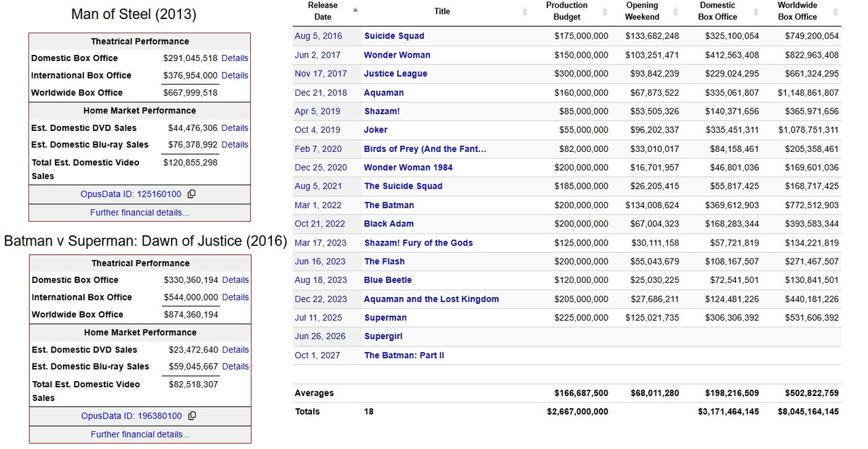Open the Aquaman title link
This screenshot has height=449, width=868.
(x=384, y=92)
